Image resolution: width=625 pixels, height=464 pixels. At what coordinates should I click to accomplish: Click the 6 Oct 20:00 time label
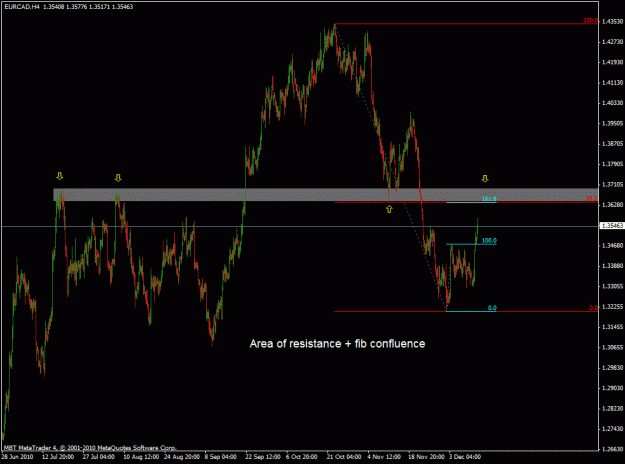(302, 457)
